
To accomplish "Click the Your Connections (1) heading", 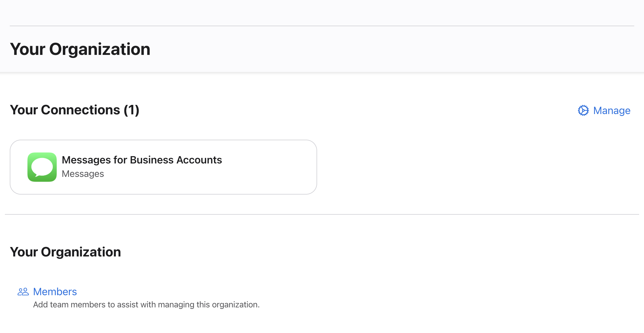I will [x=74, y=110].
